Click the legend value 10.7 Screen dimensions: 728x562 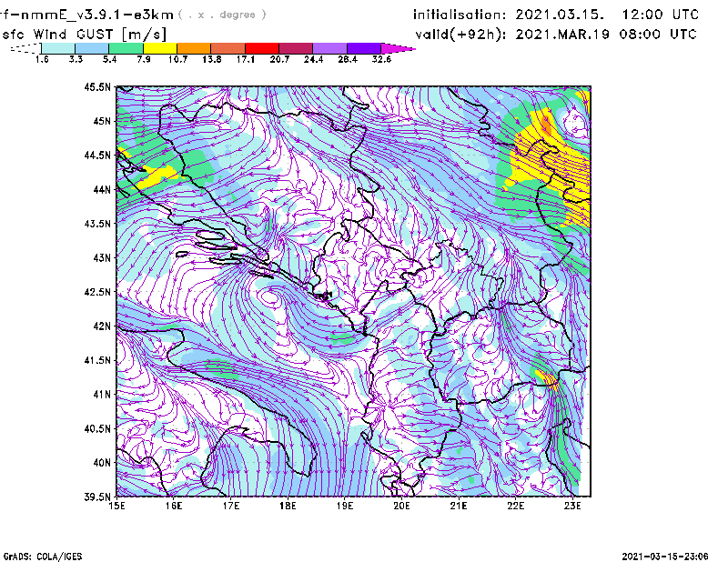[177, 59]
